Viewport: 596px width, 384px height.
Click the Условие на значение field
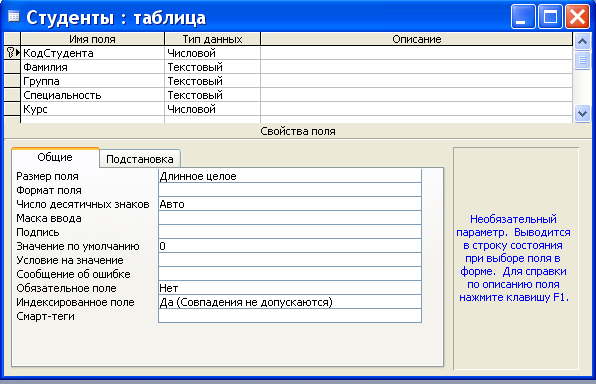click(x=290, y=260)
